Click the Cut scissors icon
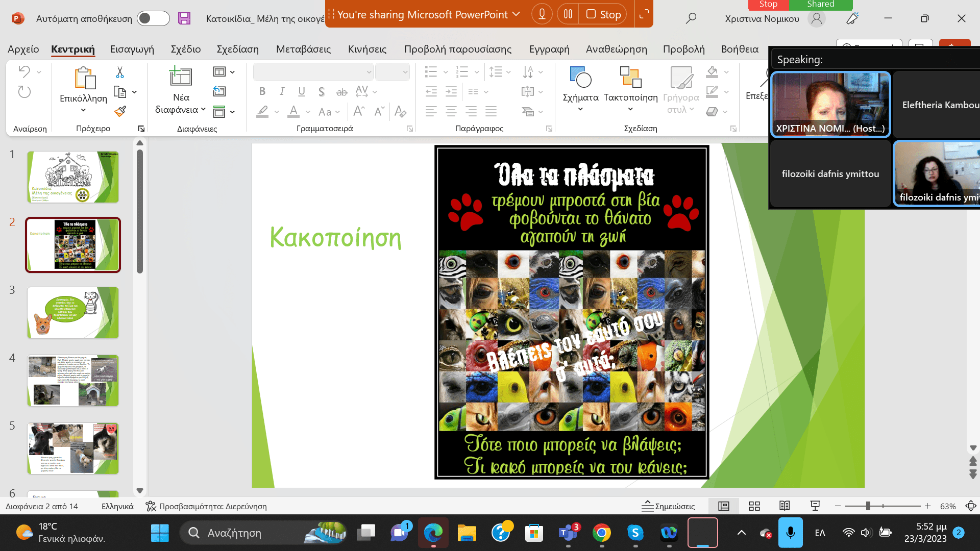The width and height of the screenshot is (980, 551). (120, 72)
